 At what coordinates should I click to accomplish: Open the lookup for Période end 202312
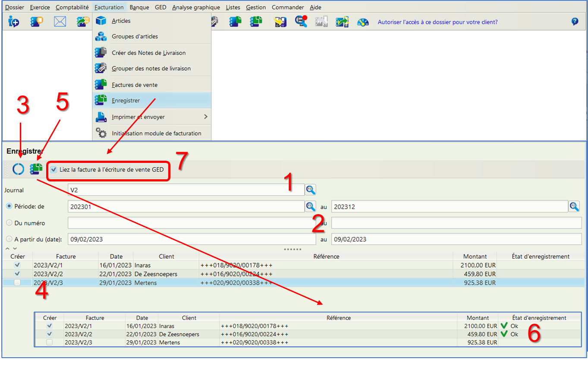574,206
